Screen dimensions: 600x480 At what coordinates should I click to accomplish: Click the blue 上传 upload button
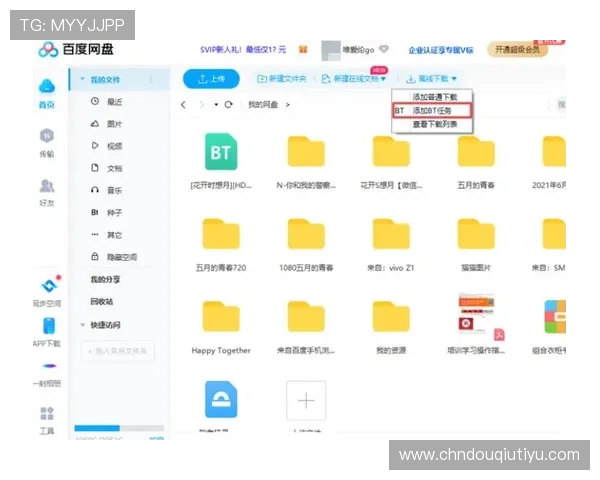click(x=211, y=79)
